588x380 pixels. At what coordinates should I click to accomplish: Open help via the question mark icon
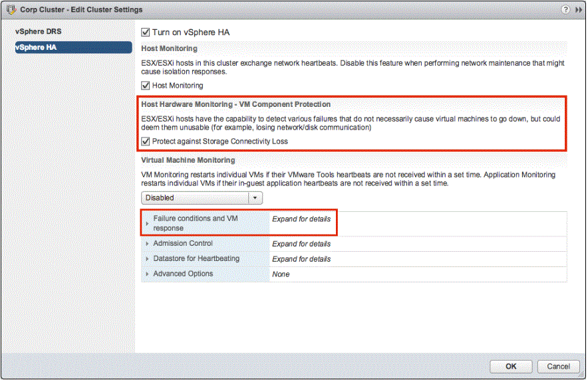(565, 10)
